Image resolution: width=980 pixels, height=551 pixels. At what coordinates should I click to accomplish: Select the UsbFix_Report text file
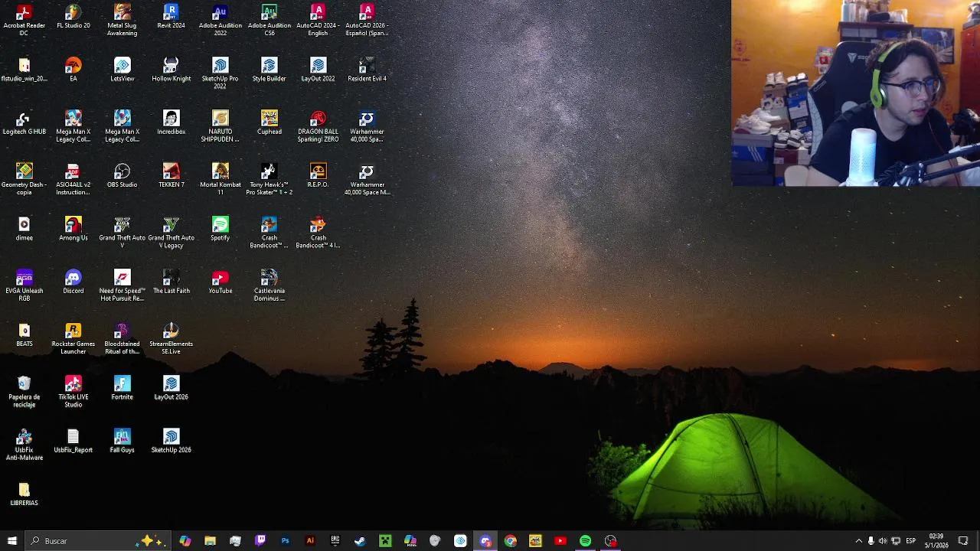73,442
